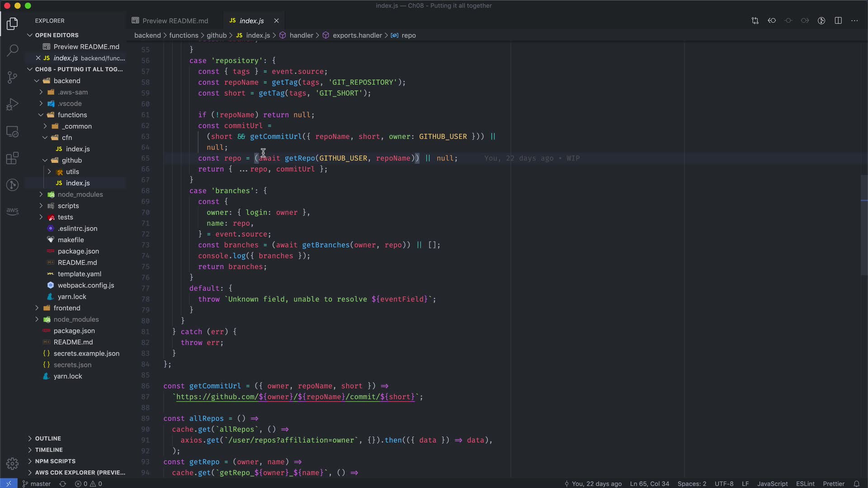Open Remote Explorer in activity bar
The height and width of the screenshot is (488, 868).
point(12,131)
